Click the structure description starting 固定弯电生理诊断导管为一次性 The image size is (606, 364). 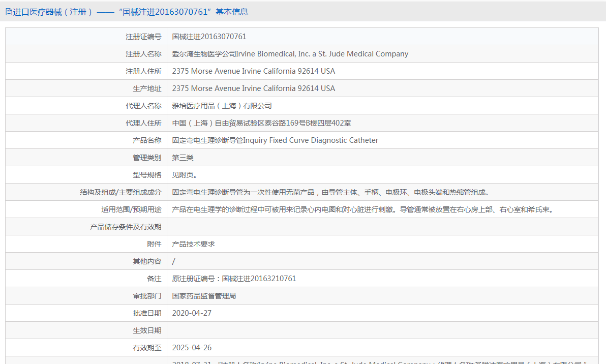pyautogui.click(x=332, y=193)
